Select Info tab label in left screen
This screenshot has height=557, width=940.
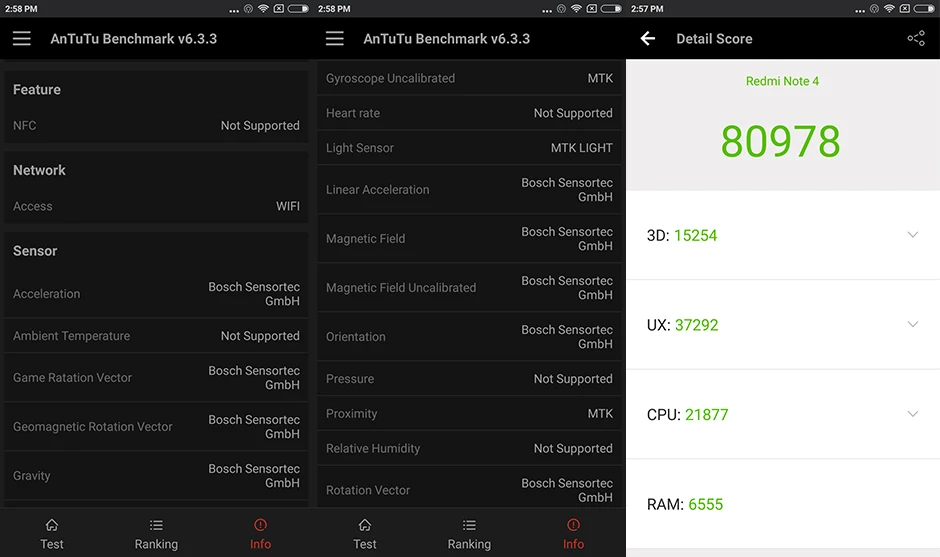[x=260, y=544]
